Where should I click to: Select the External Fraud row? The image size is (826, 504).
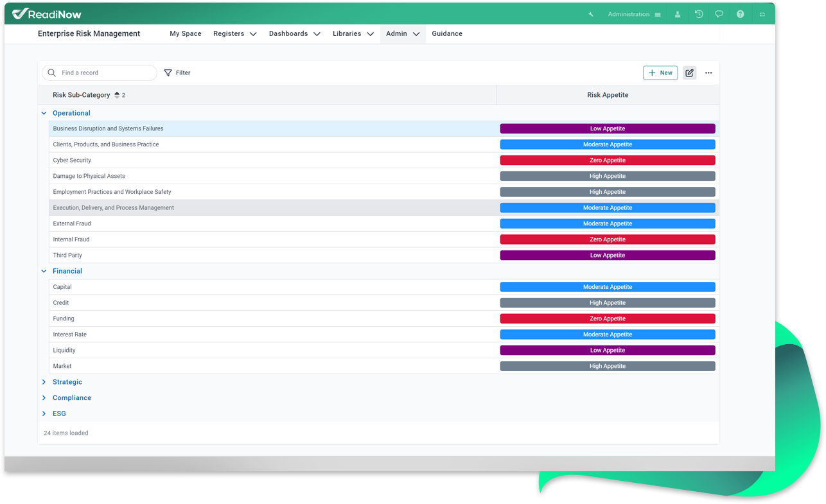click(384, 223)
